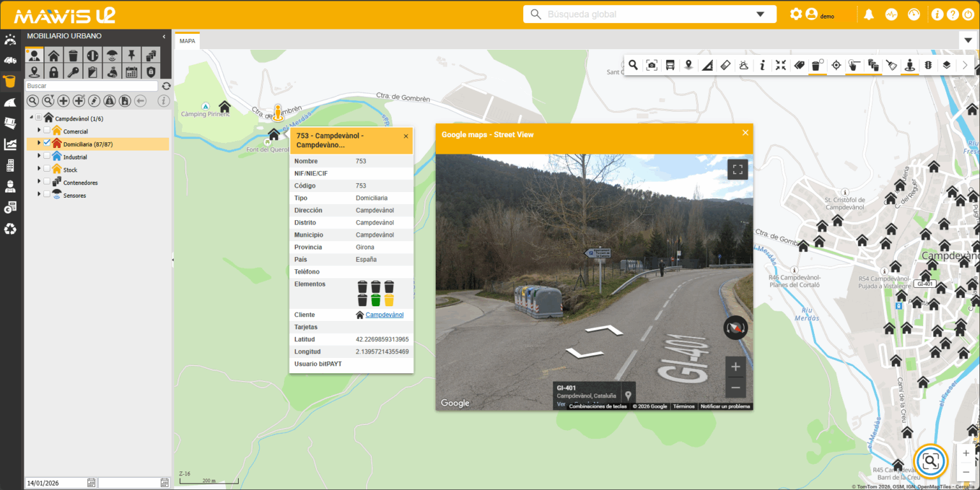Click the Buscar search input field
Viewport: 980px width, 490px height.
[91, 86]
